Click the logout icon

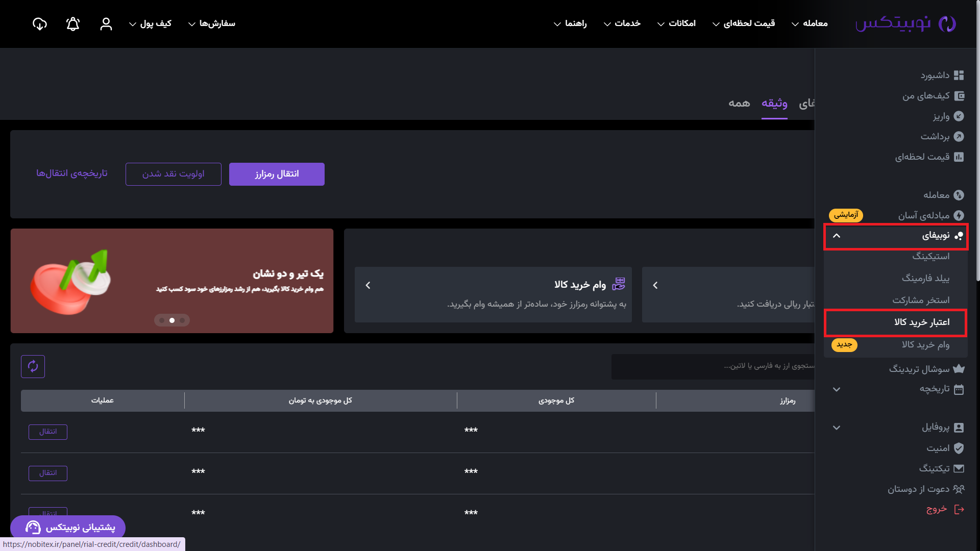coord(959,509)
